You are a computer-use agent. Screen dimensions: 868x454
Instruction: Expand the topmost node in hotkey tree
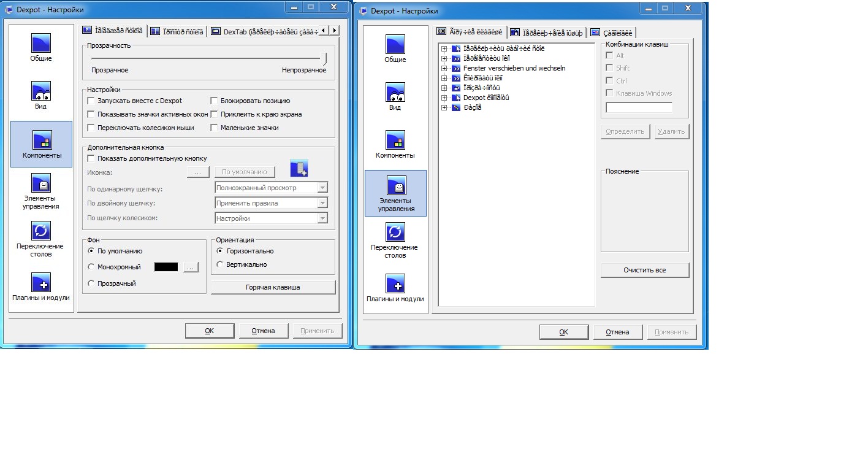click(444, 48)
